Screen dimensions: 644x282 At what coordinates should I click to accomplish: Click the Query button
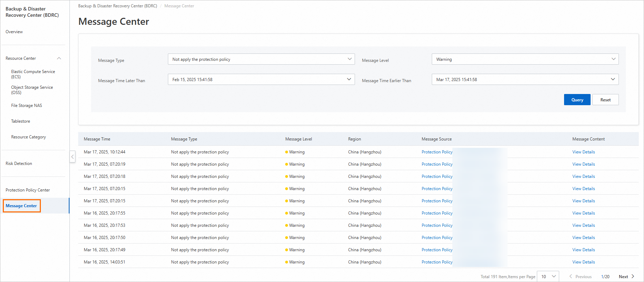(x=577, y=100)
